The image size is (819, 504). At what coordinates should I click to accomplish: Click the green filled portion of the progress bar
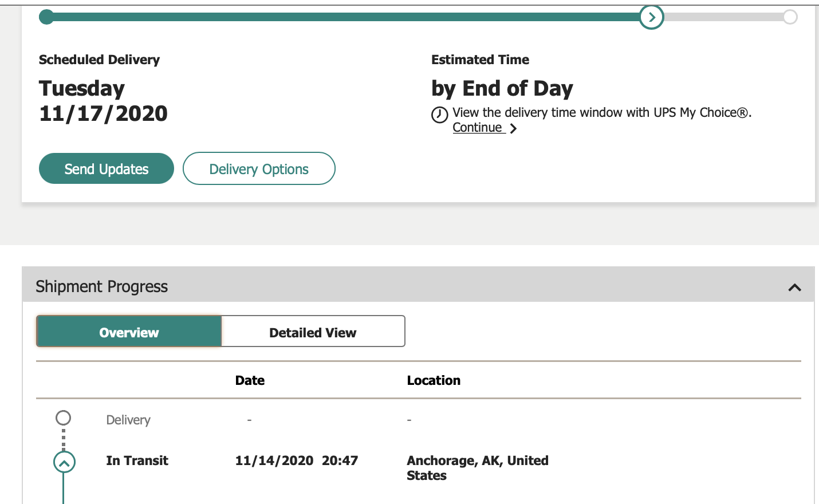344,17
